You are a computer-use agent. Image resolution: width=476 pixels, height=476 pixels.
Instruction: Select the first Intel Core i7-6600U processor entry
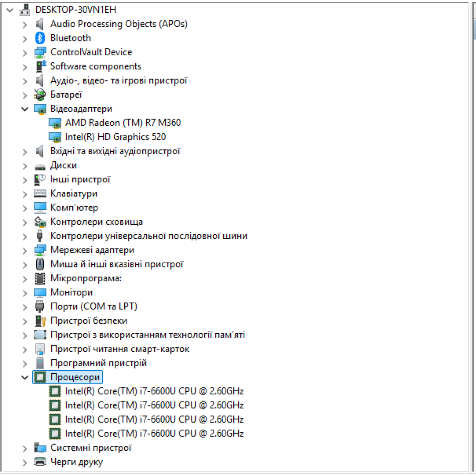coord(154,392)
